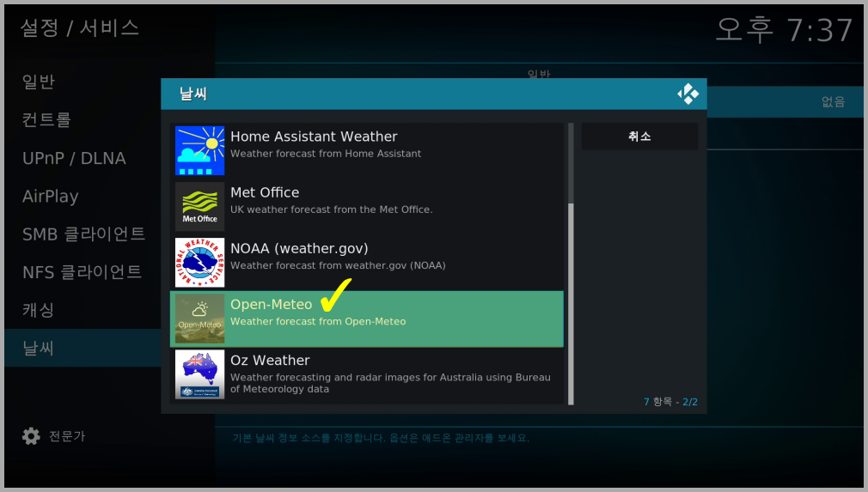868x492 pixels.
Task: Click the NOAA National Weather Service icon
Action: 200,263
